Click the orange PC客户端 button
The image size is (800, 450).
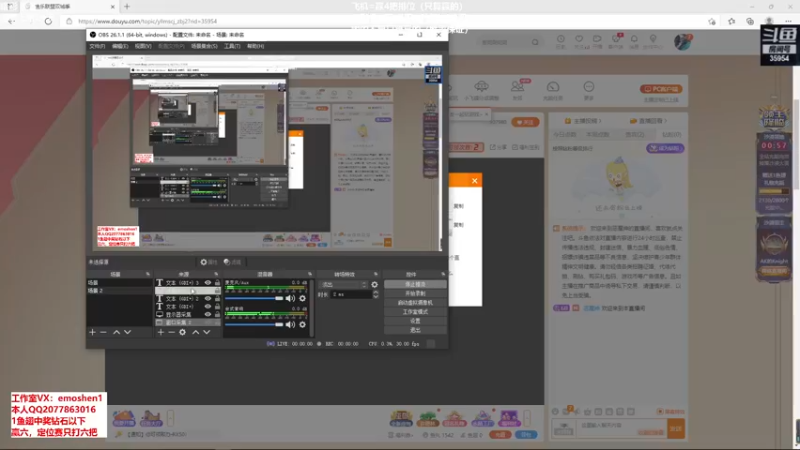[661, 89]
